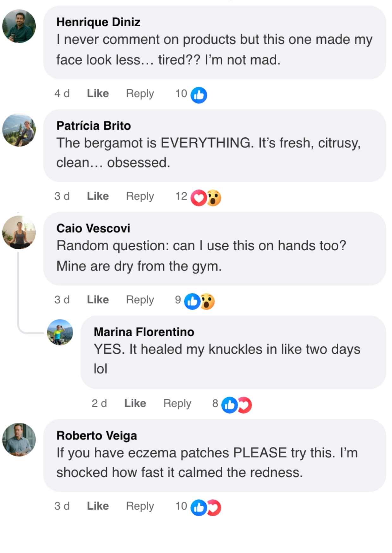Click the wow emoji on Patrícia Brito's comment
Viewport: 392px width, 553px height.
214,198
